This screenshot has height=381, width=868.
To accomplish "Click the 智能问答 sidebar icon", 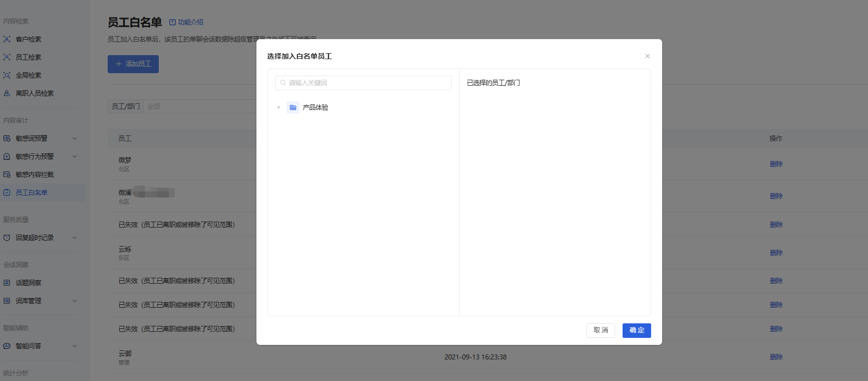I will [x=7, y=346].
